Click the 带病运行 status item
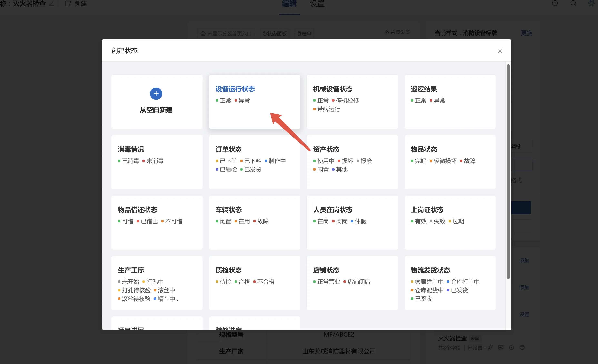598x364 pixels. (327, 109)
